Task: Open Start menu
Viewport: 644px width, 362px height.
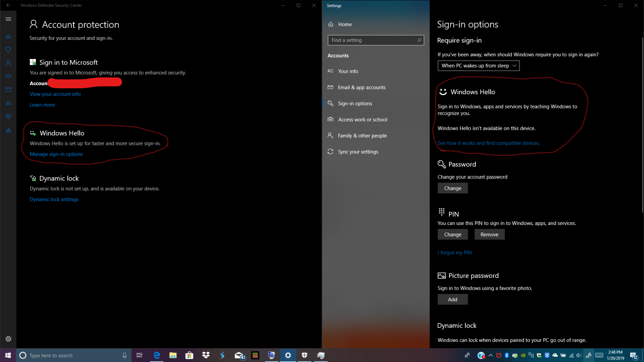Action: [8, 355]
